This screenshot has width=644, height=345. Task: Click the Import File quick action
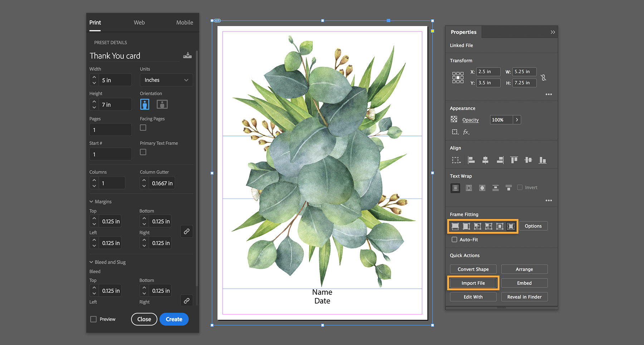coord(473,283)
